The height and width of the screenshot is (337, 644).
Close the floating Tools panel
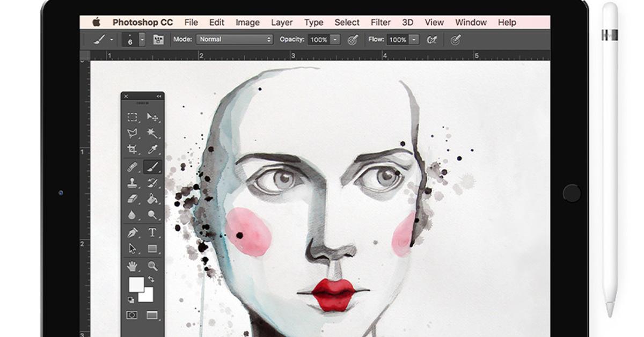[x=126, y=97]
